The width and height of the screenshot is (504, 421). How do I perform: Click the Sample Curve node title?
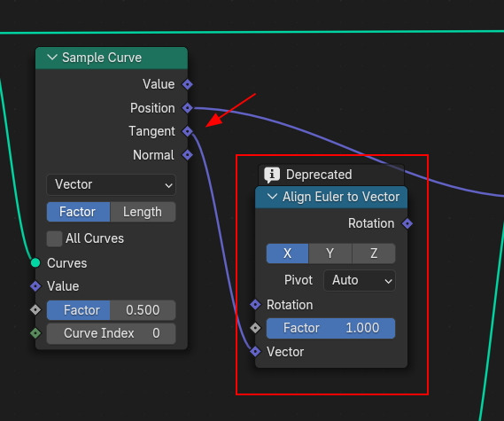point(102,58)
